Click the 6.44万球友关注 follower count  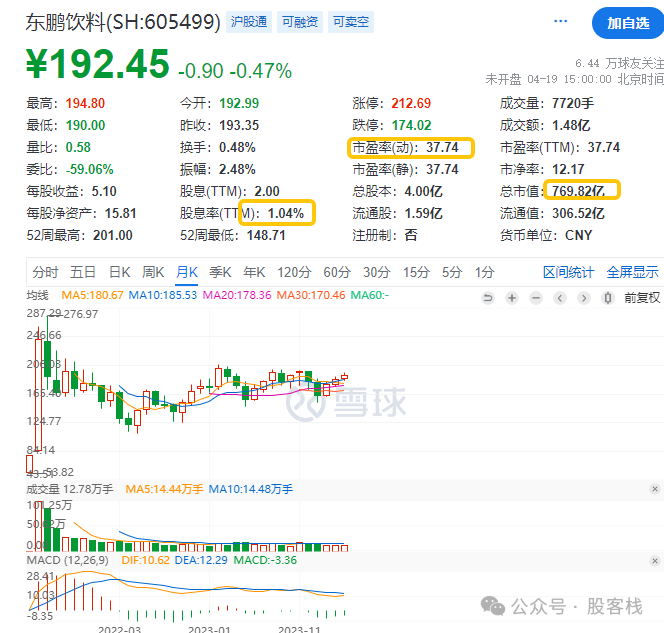pos(619,64)
